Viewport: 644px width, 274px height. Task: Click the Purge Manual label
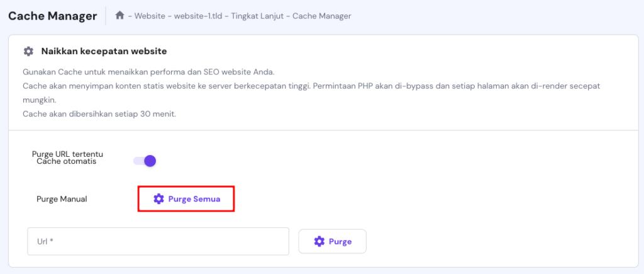click(x=62, y=199)
